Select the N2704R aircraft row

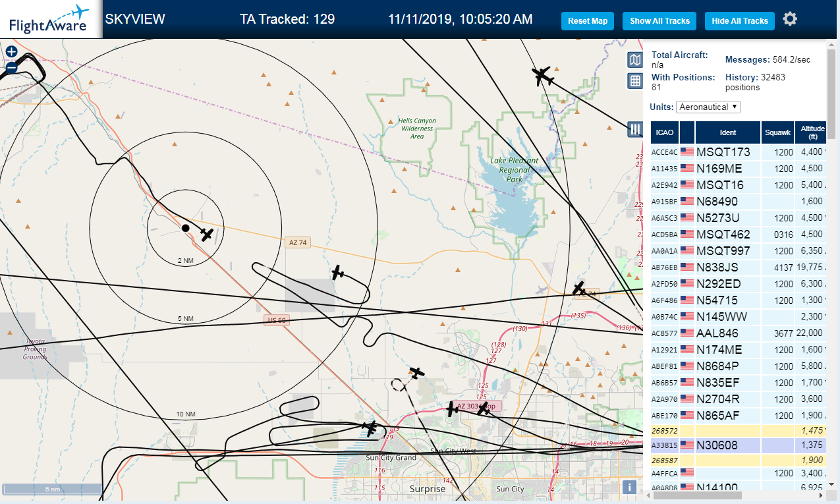[739, 399]
